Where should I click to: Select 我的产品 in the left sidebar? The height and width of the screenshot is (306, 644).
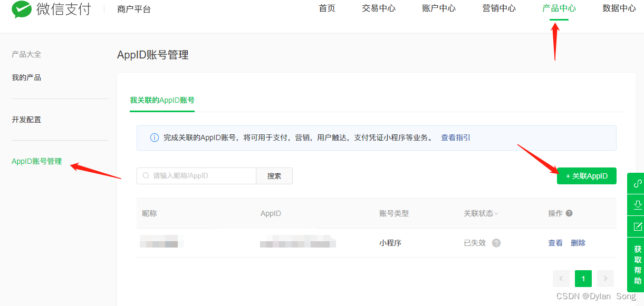click(x=26, y=77)
